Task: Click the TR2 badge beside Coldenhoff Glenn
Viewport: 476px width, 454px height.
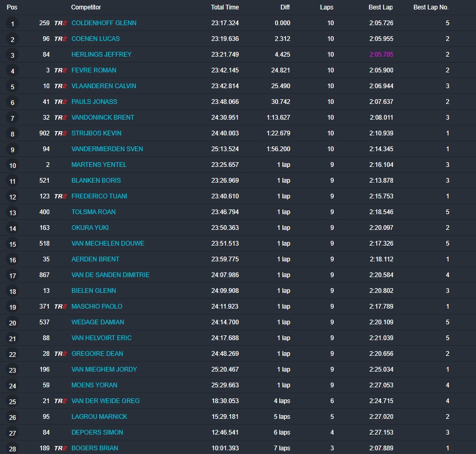Action: (60, 23)
